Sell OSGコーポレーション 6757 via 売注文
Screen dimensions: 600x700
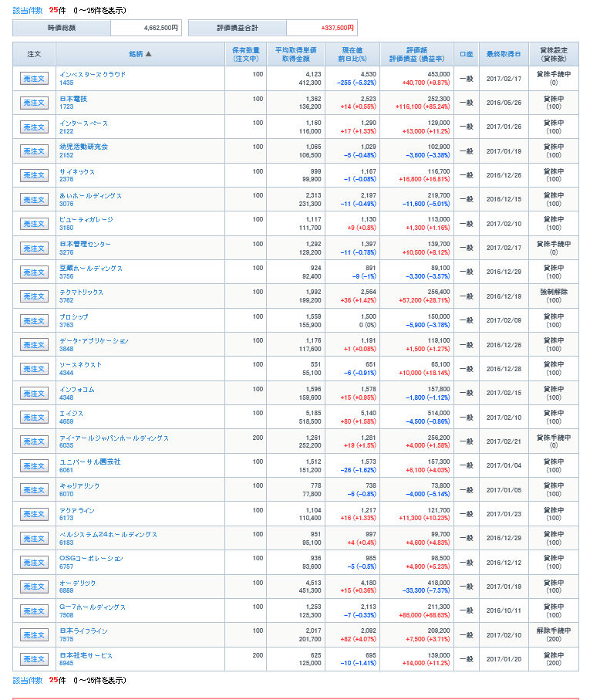click(x=35, y=563)
